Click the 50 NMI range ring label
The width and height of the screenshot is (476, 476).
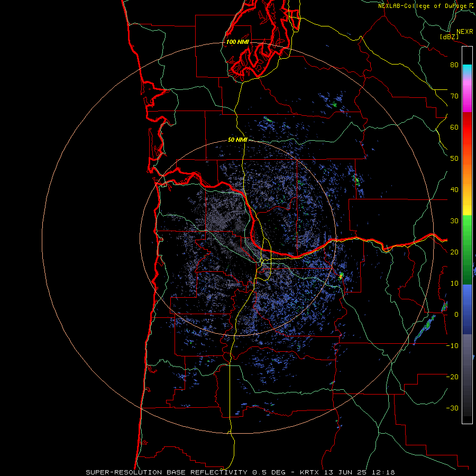(x=237, y=140)
